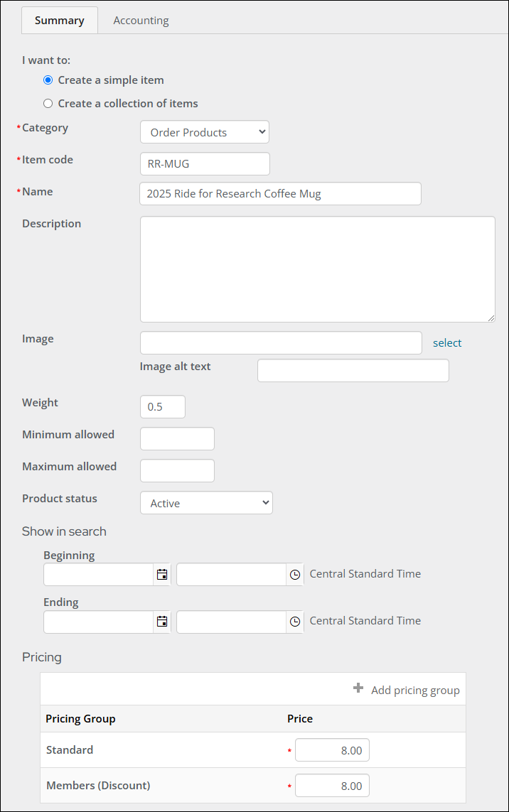
Task: Click Add pricing group link
Action: point(415,691)
